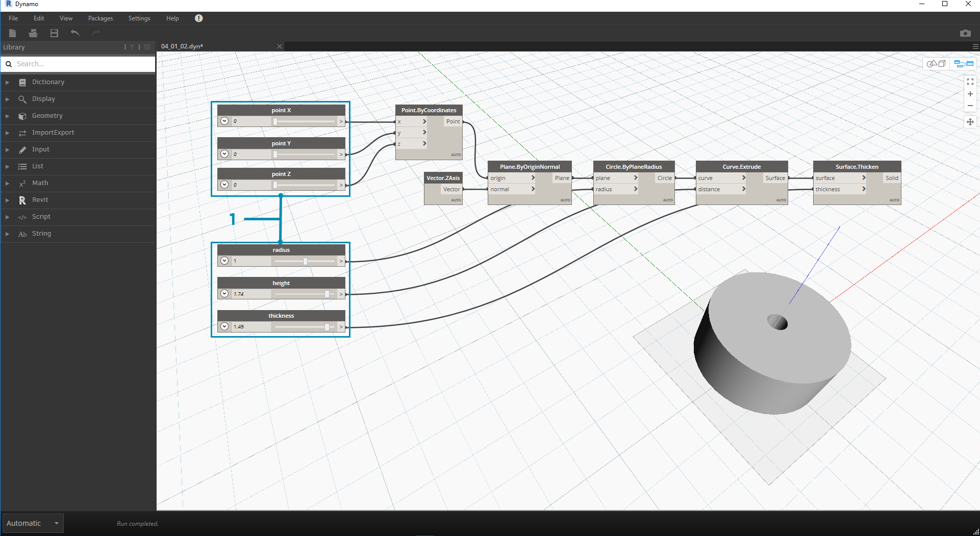Create a new file with toolbar icon
Image resolution: width=980 pixels, height=536 pixels.
[x=13, y=33]
